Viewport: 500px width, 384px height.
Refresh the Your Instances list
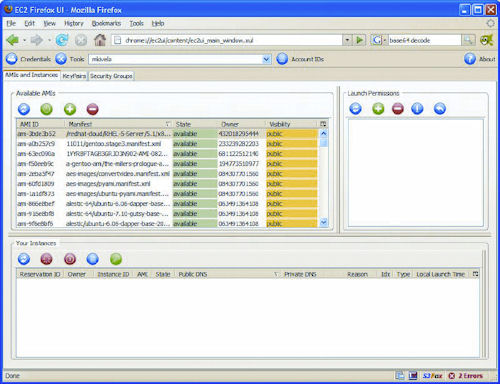click(x=24, y=259)
